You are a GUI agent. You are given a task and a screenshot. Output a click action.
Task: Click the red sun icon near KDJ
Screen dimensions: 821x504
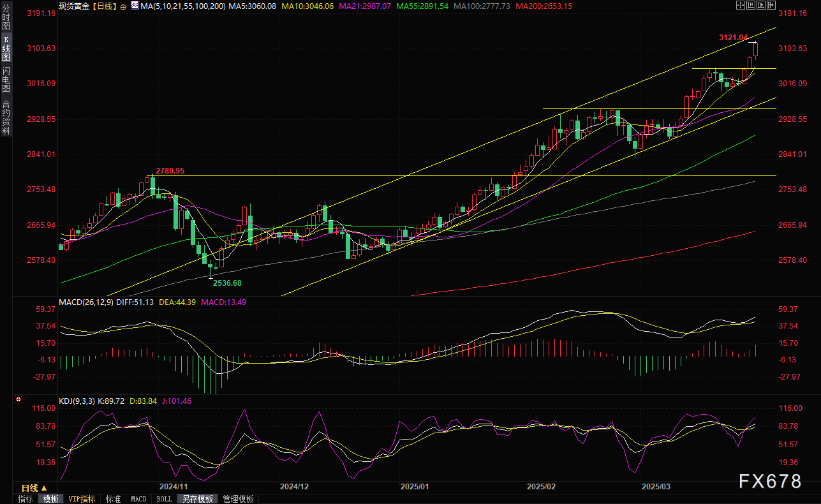tap(18, 401)
